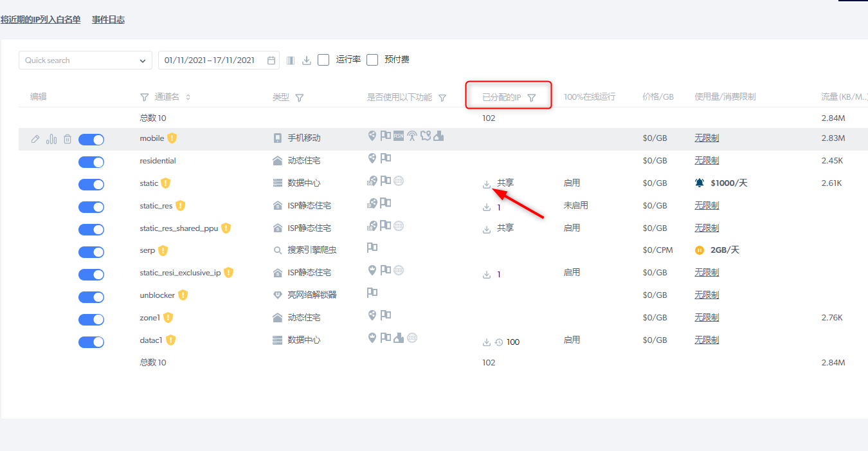Check the 预付费 checkbox
Viewport: 868px width, 451px height.
(x=372, y=60)
